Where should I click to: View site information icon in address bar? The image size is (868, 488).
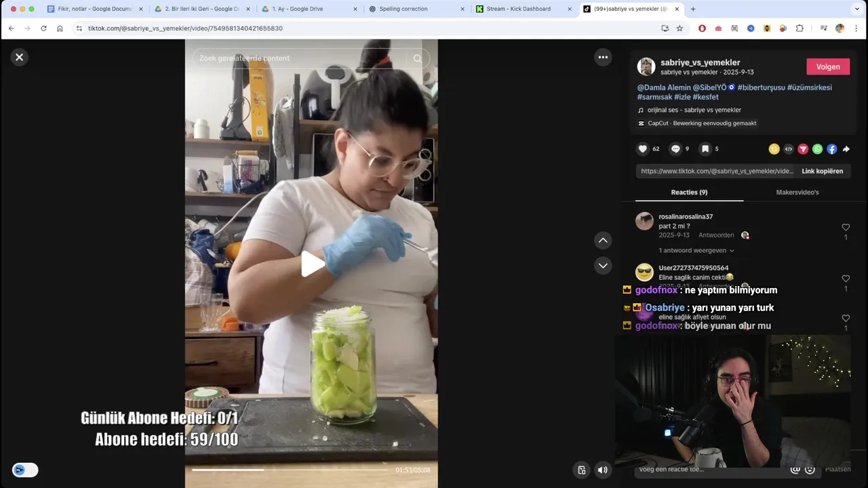click(79, 28)
